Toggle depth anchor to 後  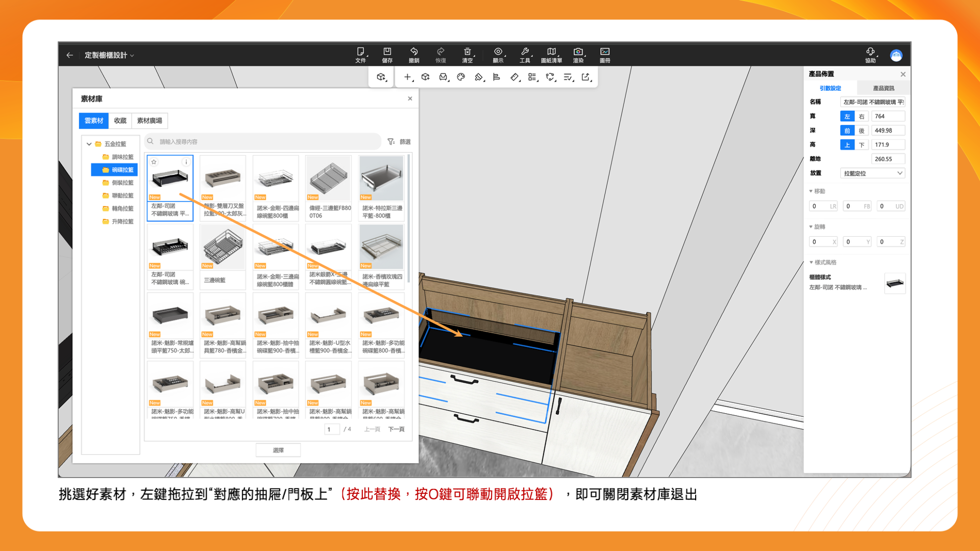[862, 131]
